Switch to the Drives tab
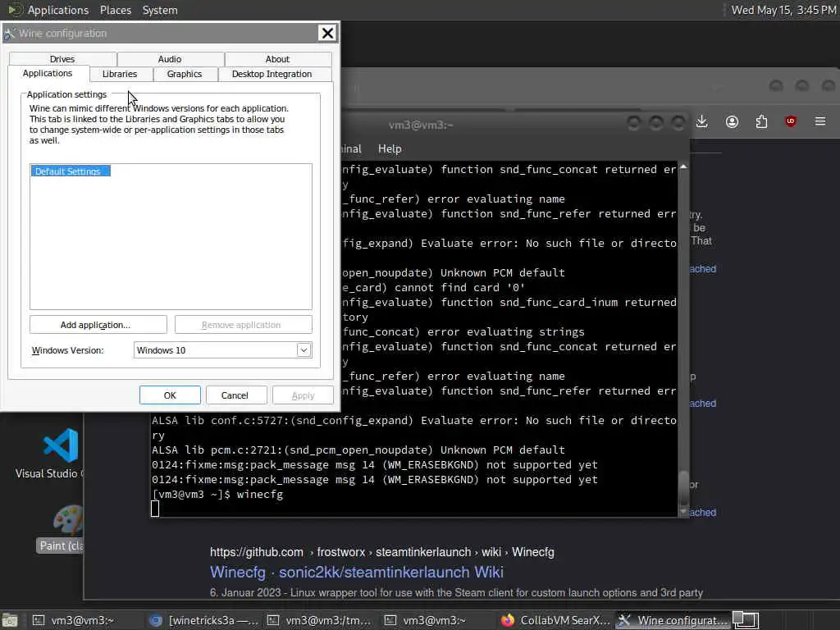 coord(62,59)
